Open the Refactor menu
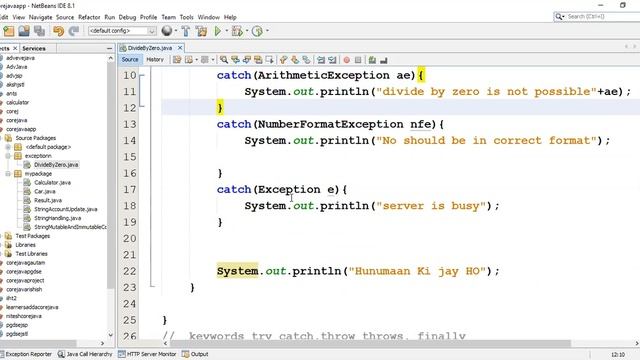The image size is (640, 360). [89, 17]
